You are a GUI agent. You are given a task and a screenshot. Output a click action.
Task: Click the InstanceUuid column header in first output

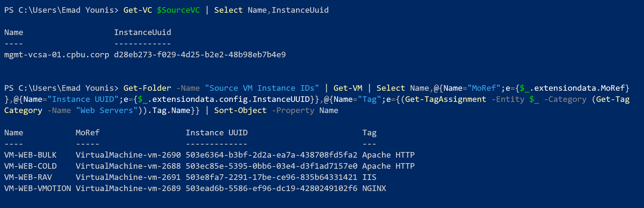142,32
